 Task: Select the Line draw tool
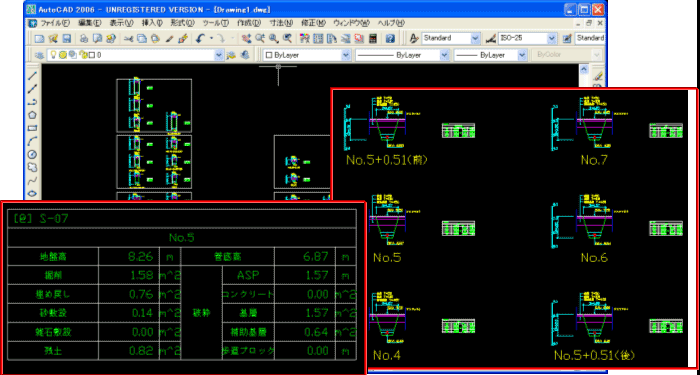tap(32, 76)
